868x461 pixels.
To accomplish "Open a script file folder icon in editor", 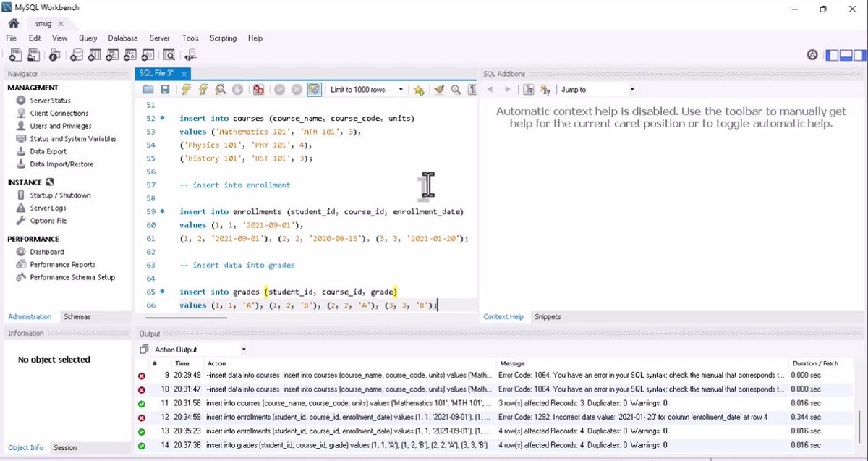I will pos(148,90).
